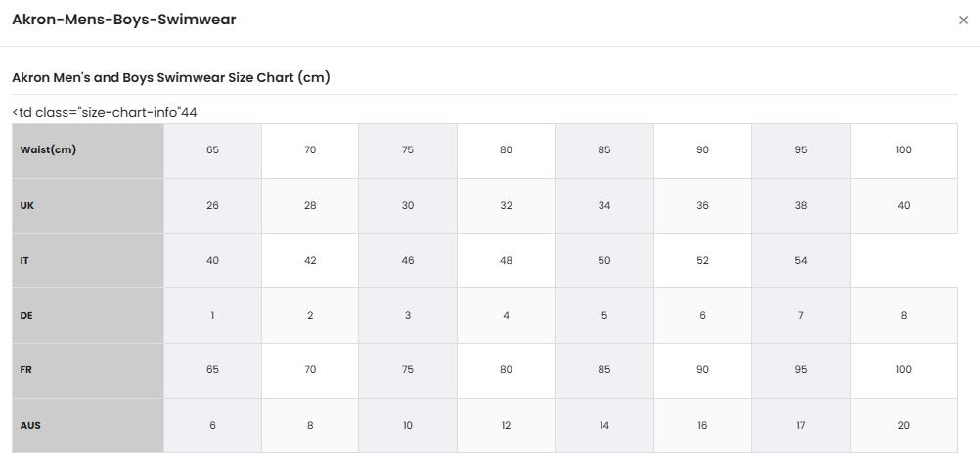Click AUS size 17 cell

[x=801, y=426]
